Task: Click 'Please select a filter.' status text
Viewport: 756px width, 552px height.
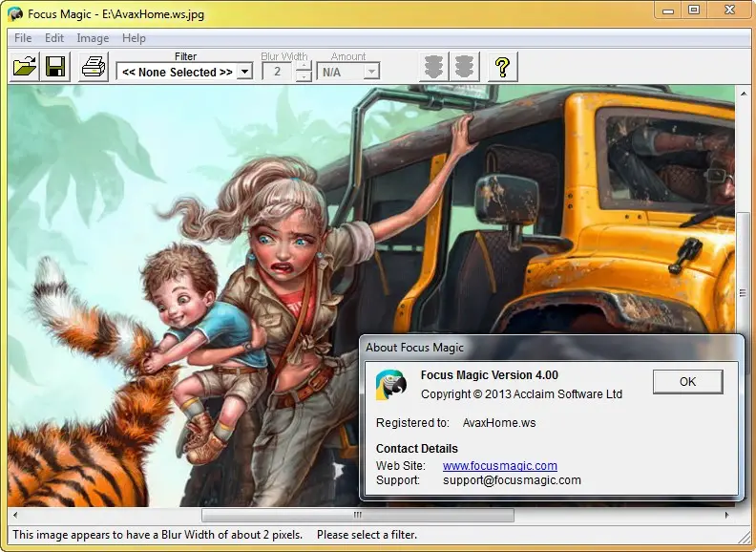Action: 367,535
